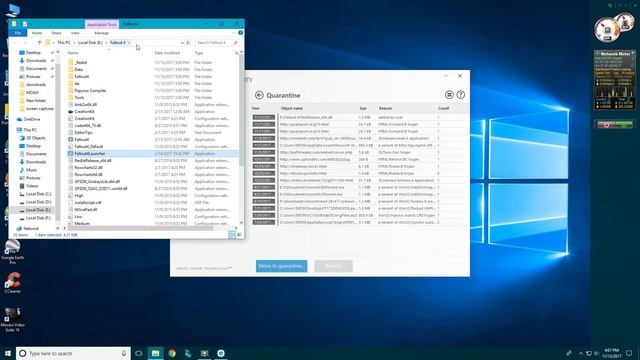Screen dimensions: 640x360
Task: Click the Explorer ribbon help icon
Action: [240, 33]
